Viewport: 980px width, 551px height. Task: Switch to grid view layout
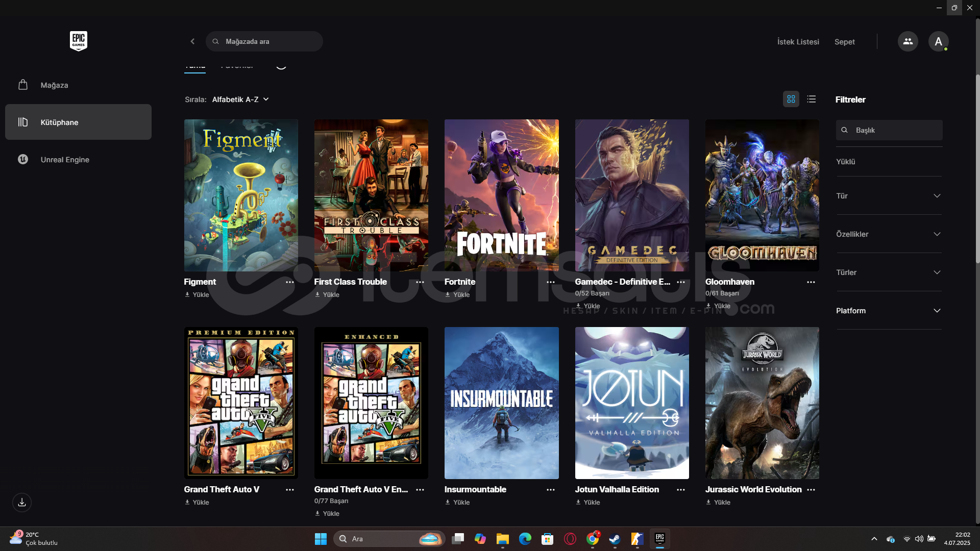(791, 99)
